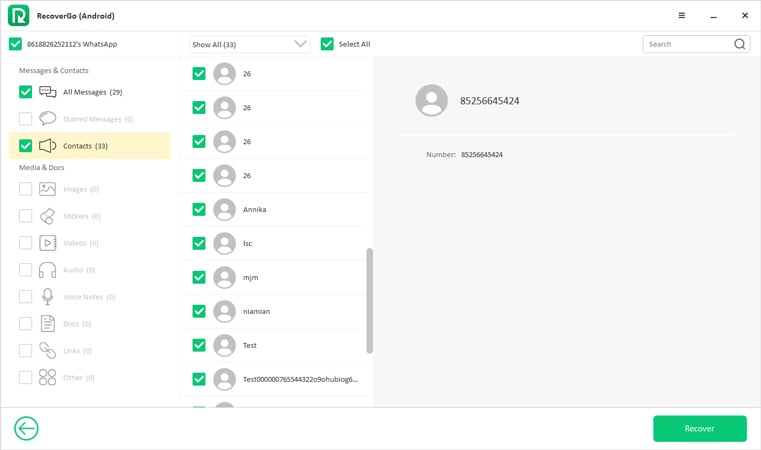Tick the Images checkbox

coord(25,189)
